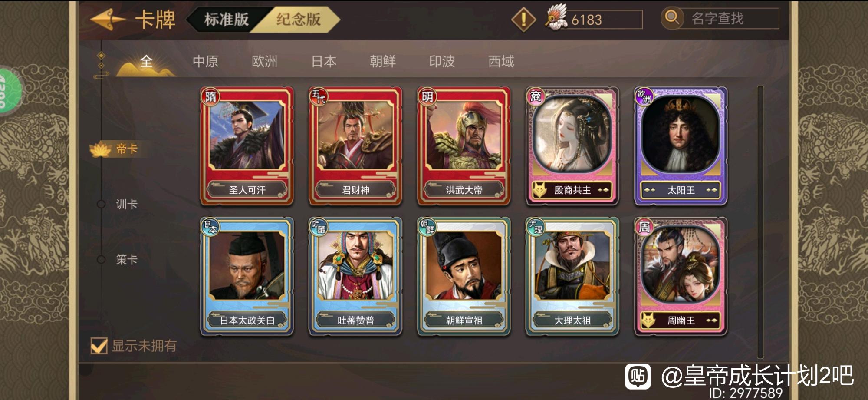Open the 西域 region tab

click(x=501, y=62)
